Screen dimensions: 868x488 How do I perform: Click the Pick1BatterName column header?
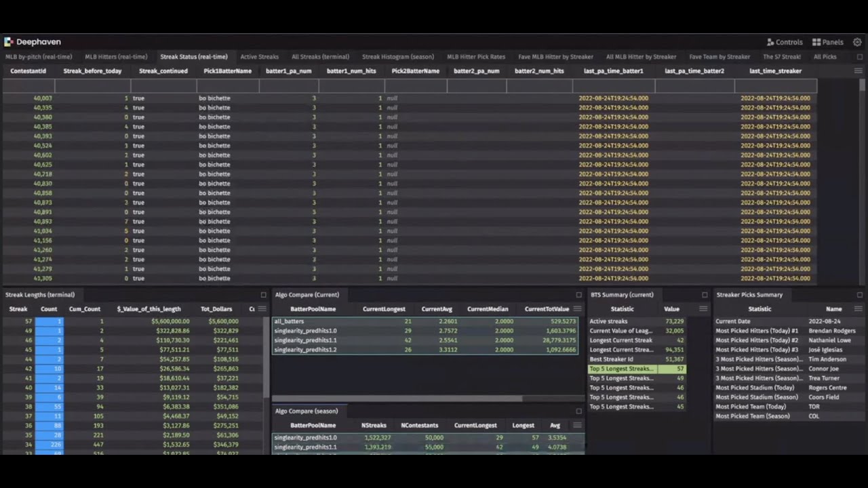tap(228, 70)
